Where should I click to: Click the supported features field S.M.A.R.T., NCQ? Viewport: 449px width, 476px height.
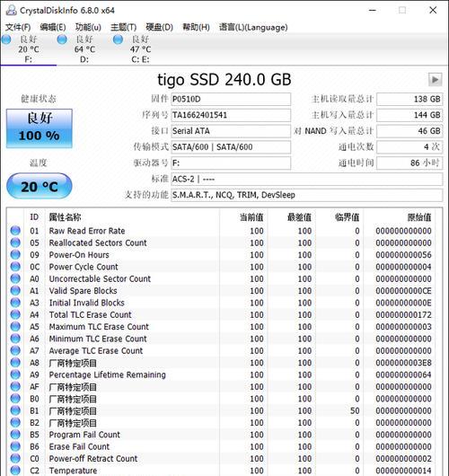tap(306, 195)
